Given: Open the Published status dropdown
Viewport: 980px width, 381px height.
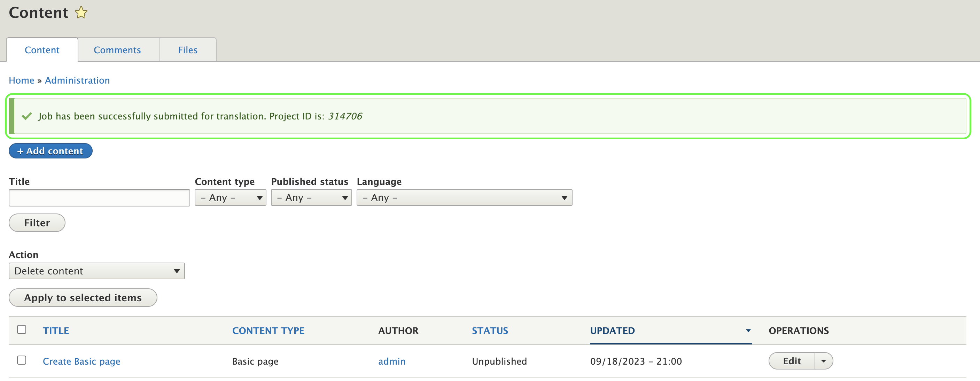Looking at the screenshot, I should coord(311,197).
